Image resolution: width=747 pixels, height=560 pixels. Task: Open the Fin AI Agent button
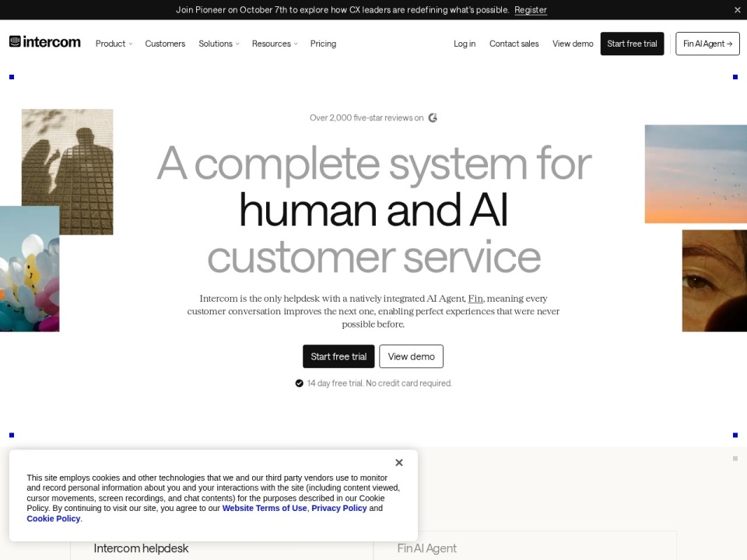(x=707, y=44)
